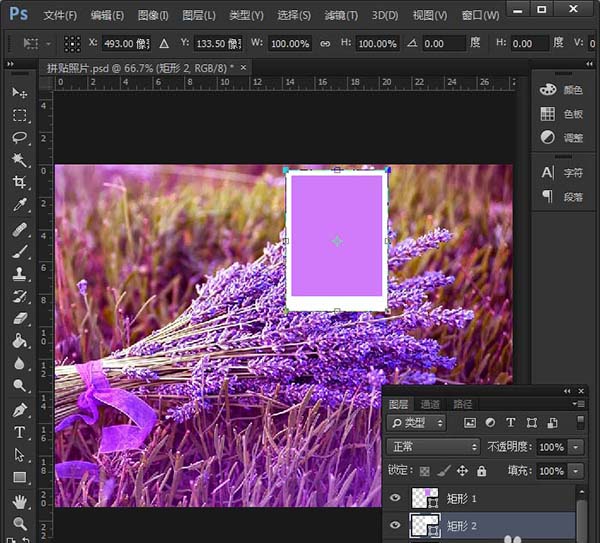The image size is (600, 543).
Task: Select the Horizontal Type tool
Action: [x=19, y=432]
